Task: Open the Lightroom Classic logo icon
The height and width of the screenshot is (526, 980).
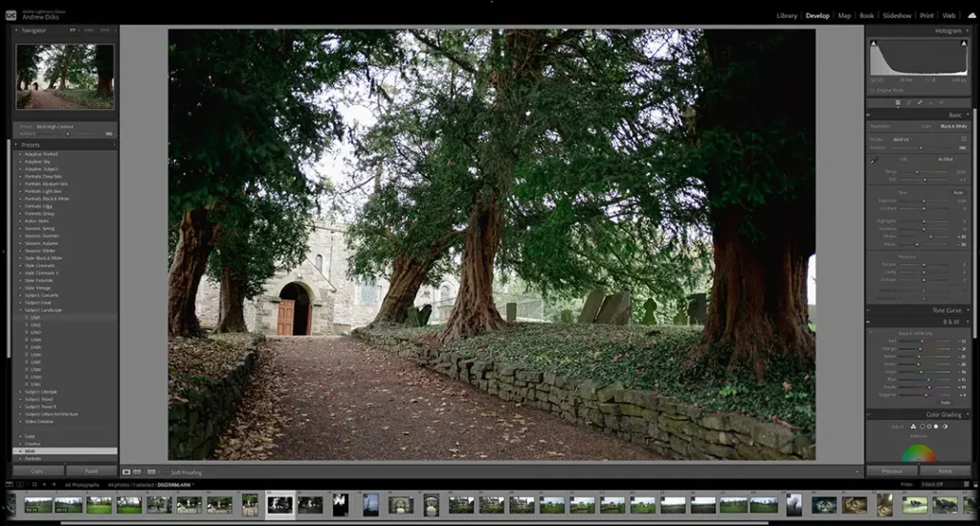Action: pos(11,14)
